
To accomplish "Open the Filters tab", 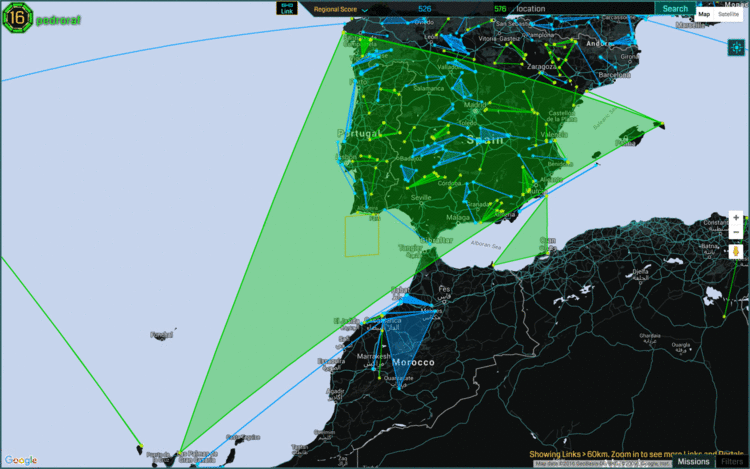I will point(732,461).
